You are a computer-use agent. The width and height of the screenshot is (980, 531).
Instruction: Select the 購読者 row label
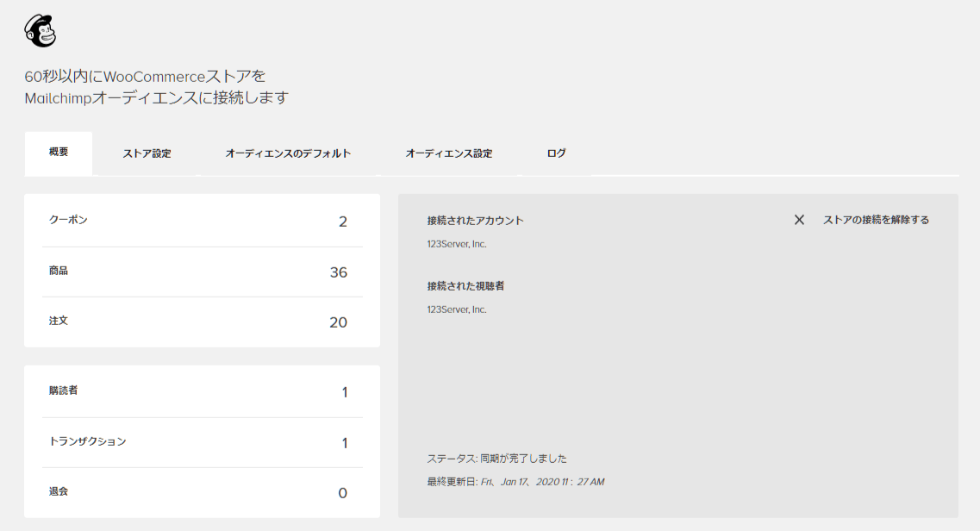coord(63,390)
